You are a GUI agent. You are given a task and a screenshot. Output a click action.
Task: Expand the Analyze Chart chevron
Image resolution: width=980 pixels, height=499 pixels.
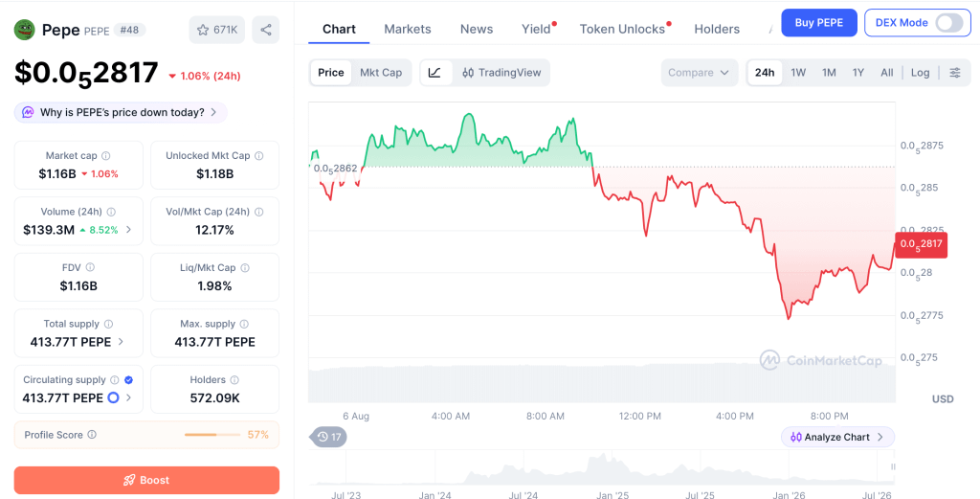880,437
